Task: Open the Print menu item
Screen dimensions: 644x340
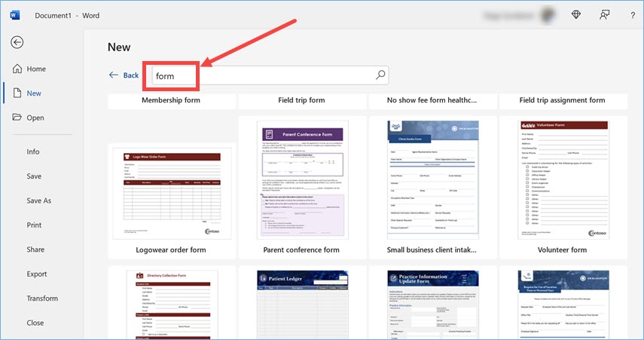Action: click(35, 225)
